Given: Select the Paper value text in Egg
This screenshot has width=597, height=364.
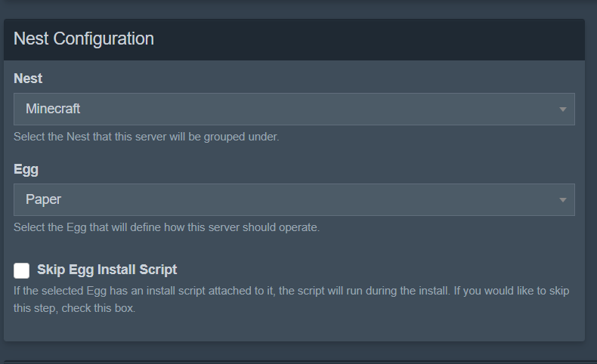Looking at the screenshot, I should click(43, 199).
